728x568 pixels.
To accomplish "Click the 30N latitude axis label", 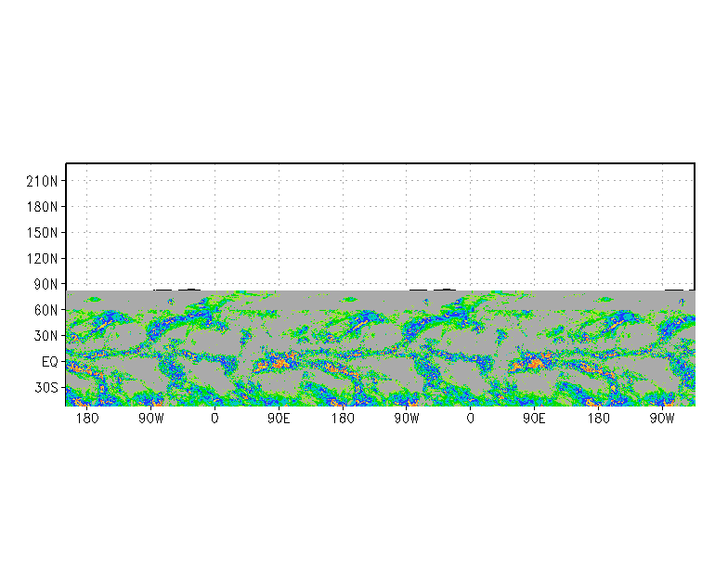I will [45, 336].
